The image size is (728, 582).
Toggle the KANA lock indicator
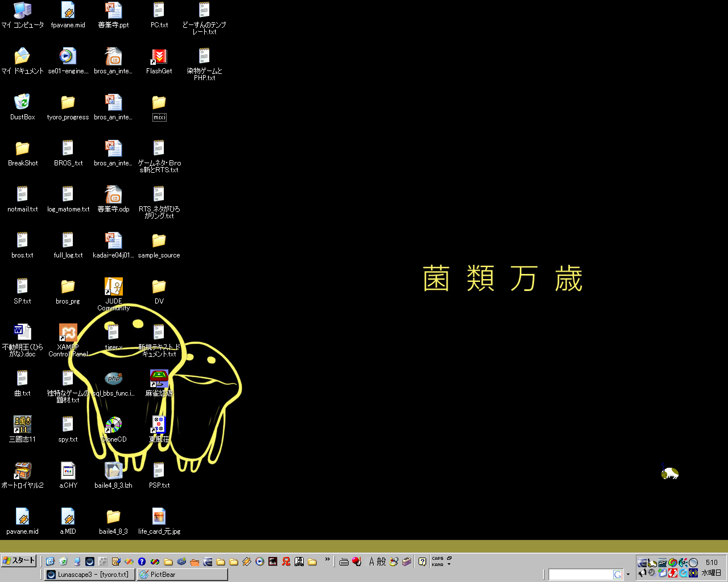point(437,565)
